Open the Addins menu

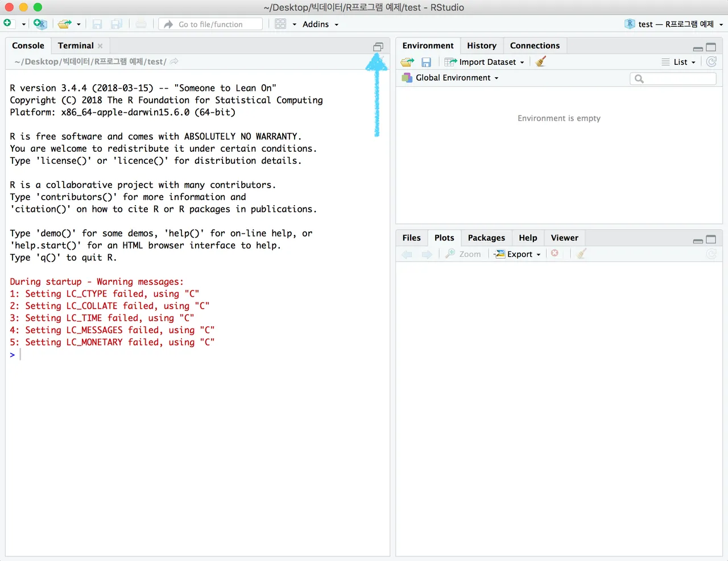(x=320, y=24)
